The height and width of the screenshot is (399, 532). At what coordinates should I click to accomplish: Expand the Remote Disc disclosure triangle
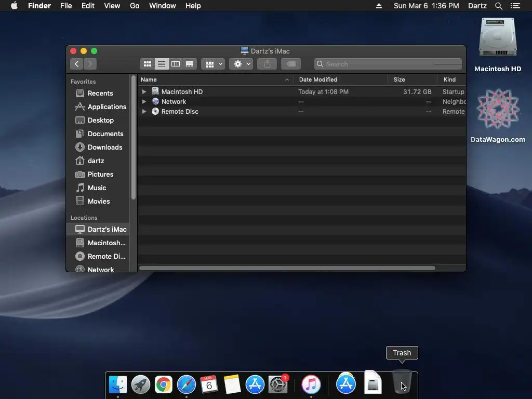pyautogui.click(x=144, y=111)
